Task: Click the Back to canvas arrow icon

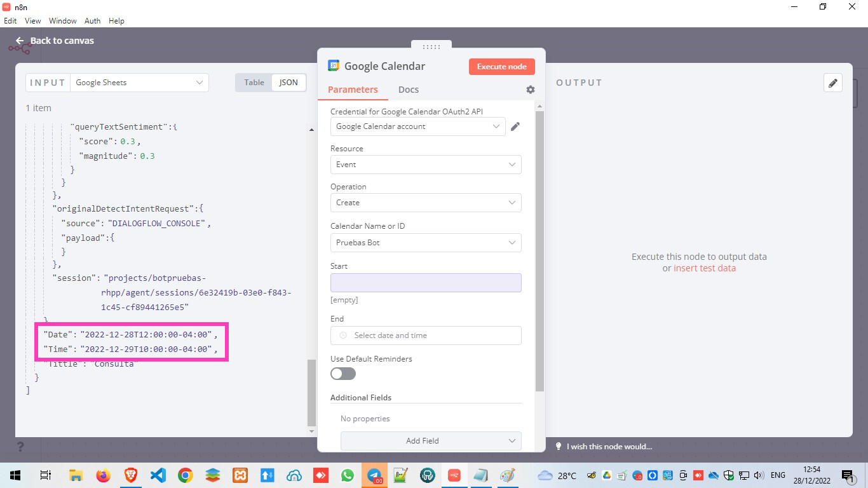Action: tap(20, 41)
